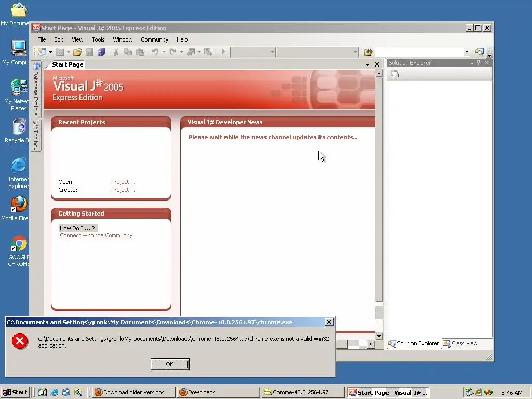
Task: Open the toolbar options overflow chevron
Action: 489,52
